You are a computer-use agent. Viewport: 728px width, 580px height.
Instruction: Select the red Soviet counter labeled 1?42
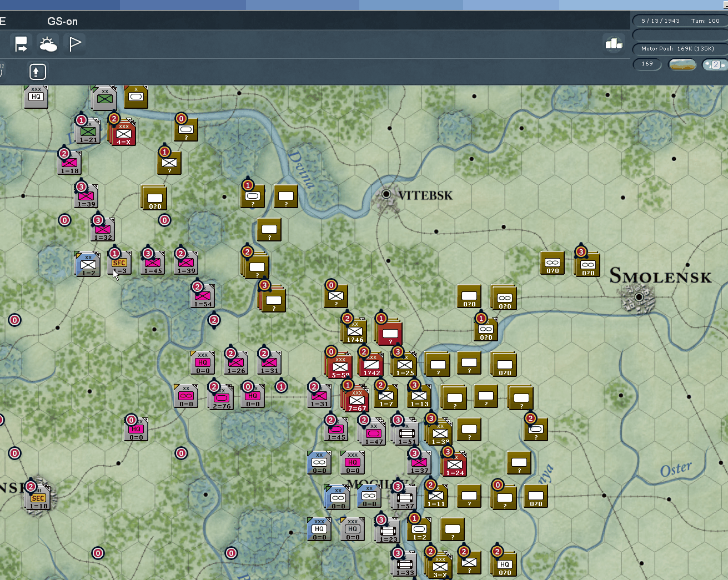371,364
